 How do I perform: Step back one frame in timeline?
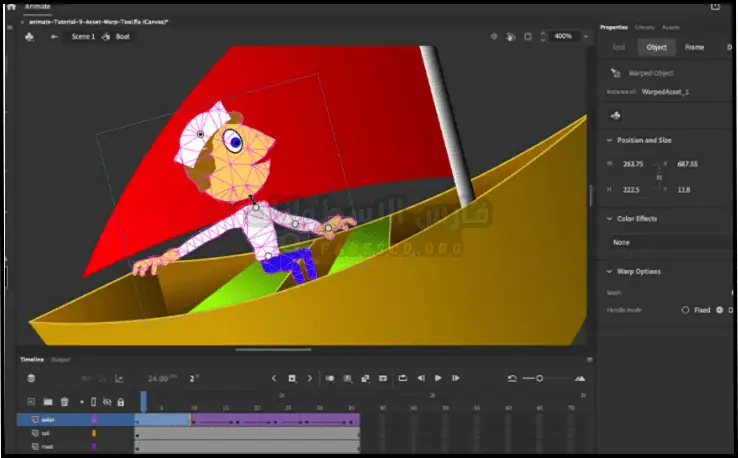point(421,378)
